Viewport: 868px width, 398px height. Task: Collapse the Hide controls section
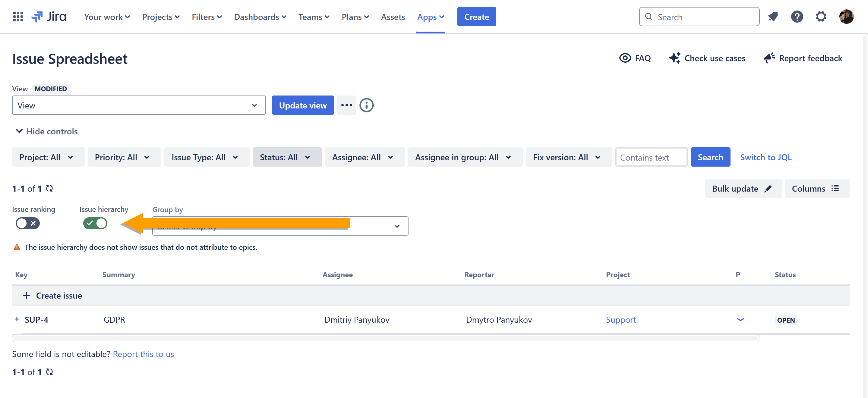(x=46, y=131)
